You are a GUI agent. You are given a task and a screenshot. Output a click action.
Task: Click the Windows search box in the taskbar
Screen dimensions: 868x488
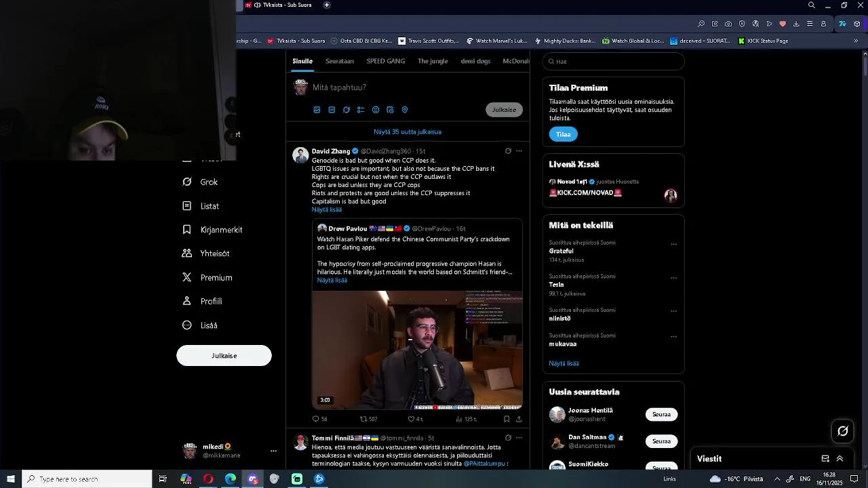87,479
